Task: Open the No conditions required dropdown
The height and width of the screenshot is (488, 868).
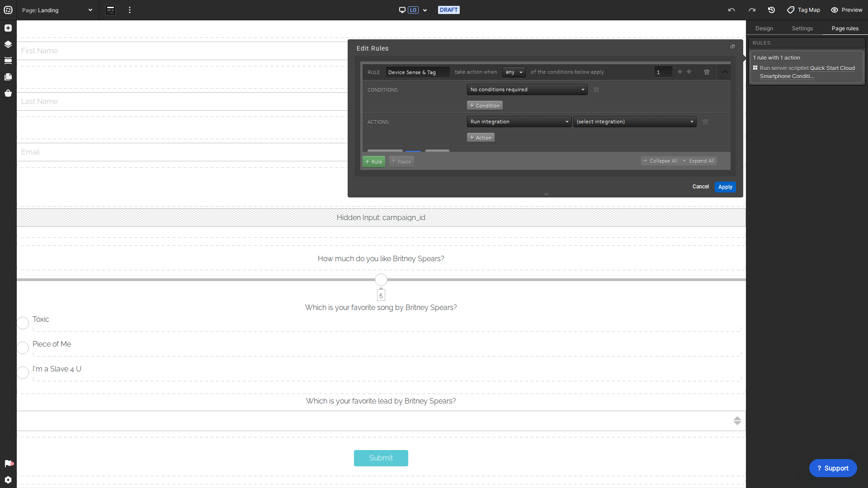Action: tap(527, 89)
